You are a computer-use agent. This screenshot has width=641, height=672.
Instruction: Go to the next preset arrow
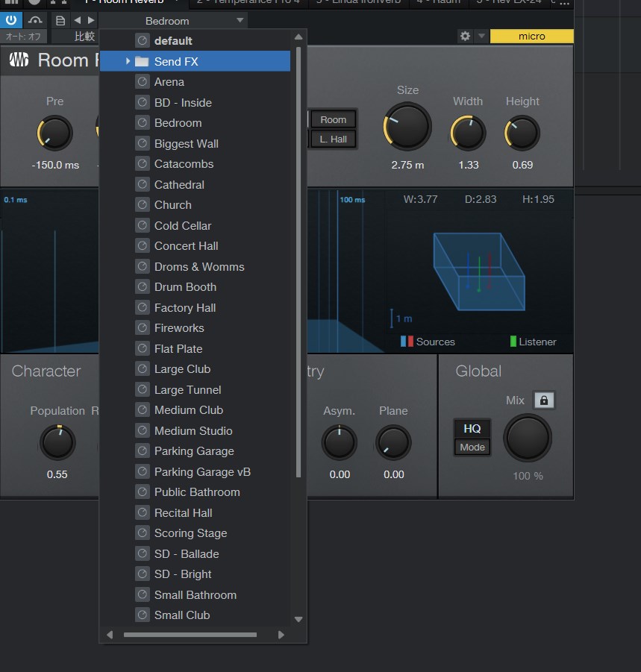(91, 20)
